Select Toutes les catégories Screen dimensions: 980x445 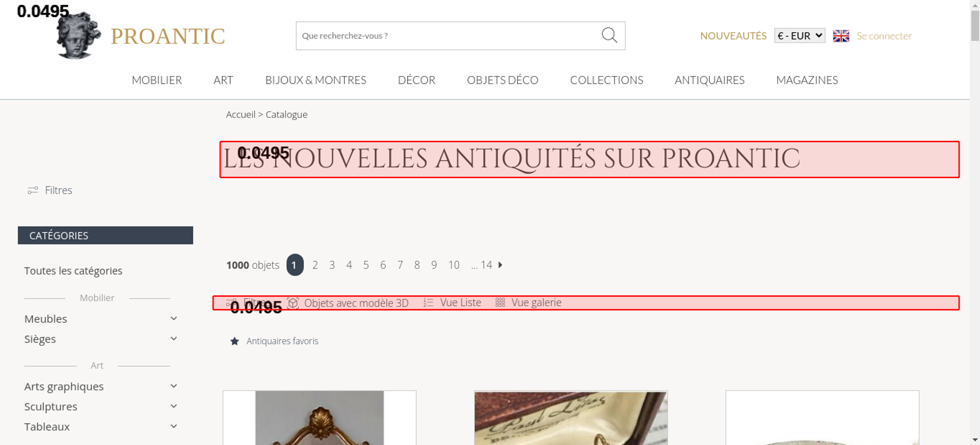coord(73,271)
